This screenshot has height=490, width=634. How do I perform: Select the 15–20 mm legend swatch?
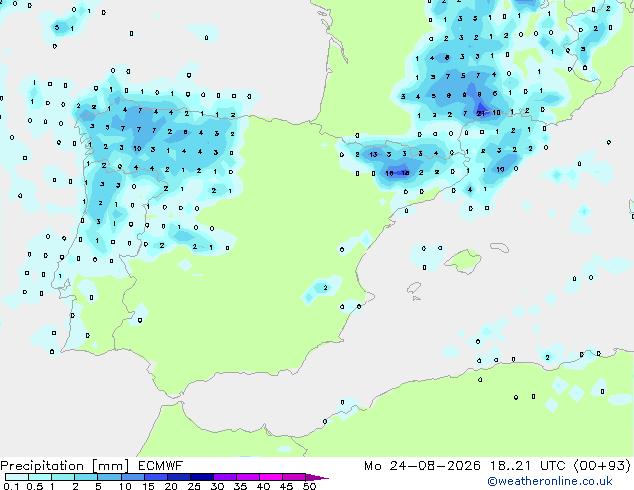tap(155, 477)
